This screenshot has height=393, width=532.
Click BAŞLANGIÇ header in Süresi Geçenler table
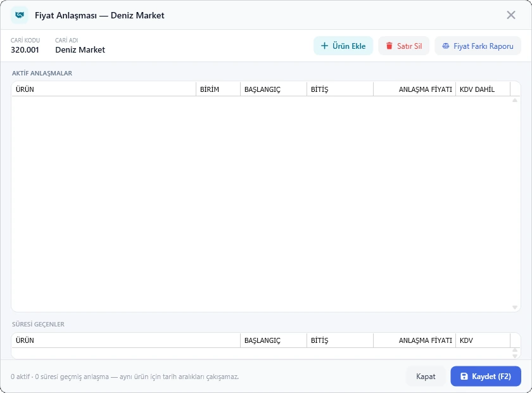pyautogui.click(x=274, y=340)
